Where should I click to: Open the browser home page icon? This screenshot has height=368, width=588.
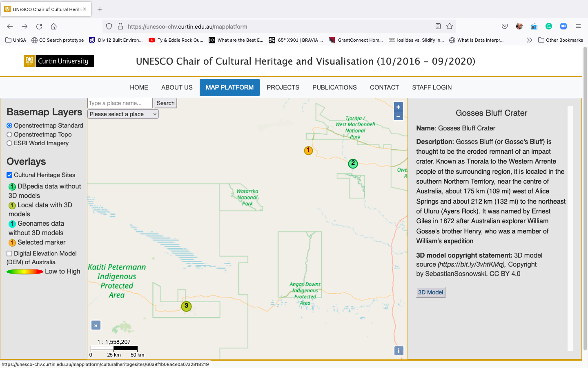pyautogui.click(x=53, y=27)
